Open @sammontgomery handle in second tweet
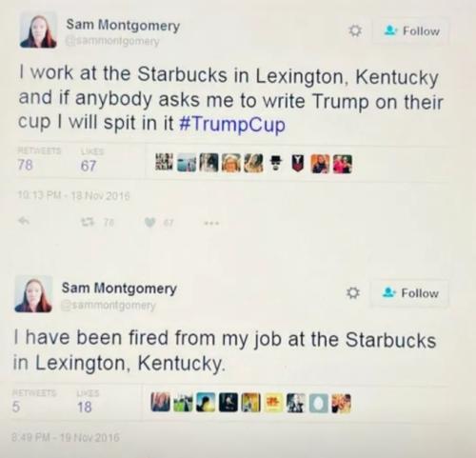Viewport: 476px width, 458px height. pyautogui.click(x=109, y=306)
